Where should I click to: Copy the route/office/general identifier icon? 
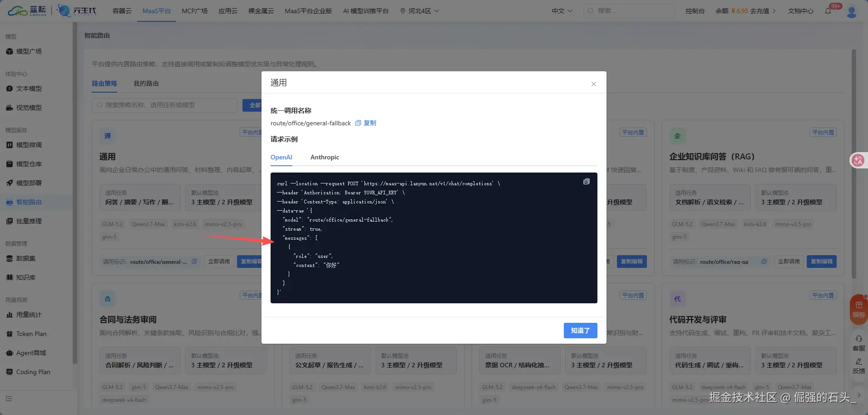pyautogui.click(x=194, y=262)
